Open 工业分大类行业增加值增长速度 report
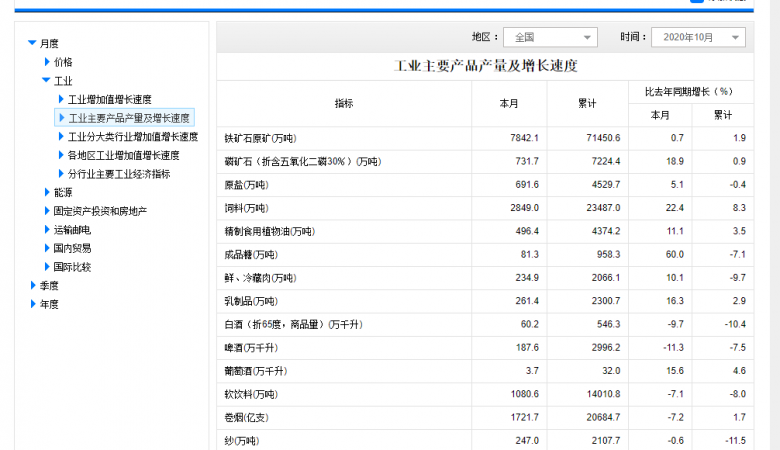 [132, 137]
